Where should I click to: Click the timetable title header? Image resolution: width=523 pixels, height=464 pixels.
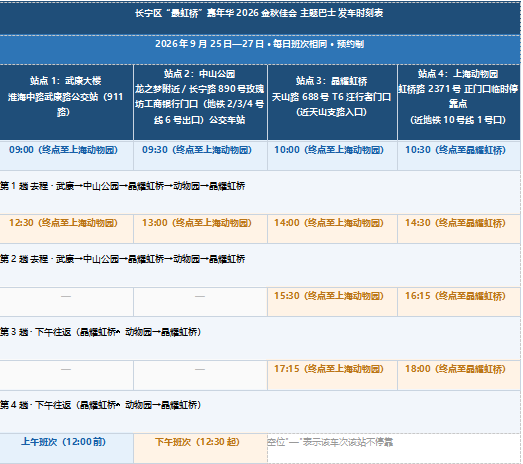[x=260, y=18]
